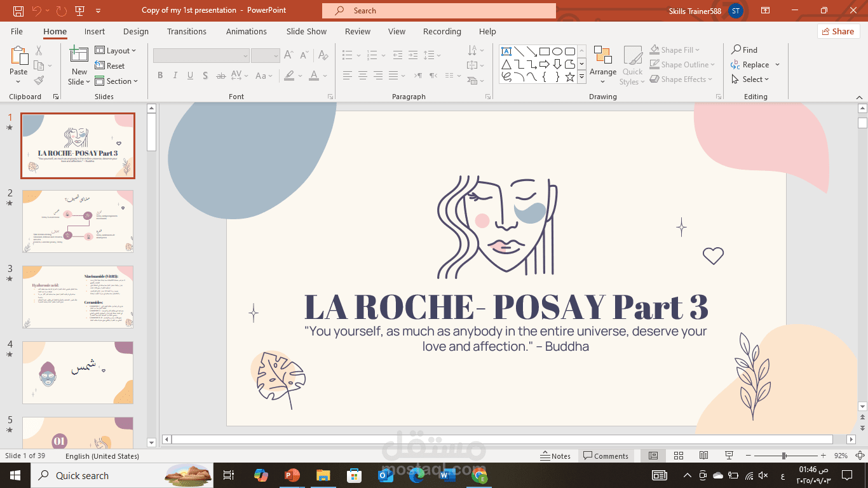Align text to the left
This screenshot has height=488, width=868.
pyautogui.click(x=348, y=76)
